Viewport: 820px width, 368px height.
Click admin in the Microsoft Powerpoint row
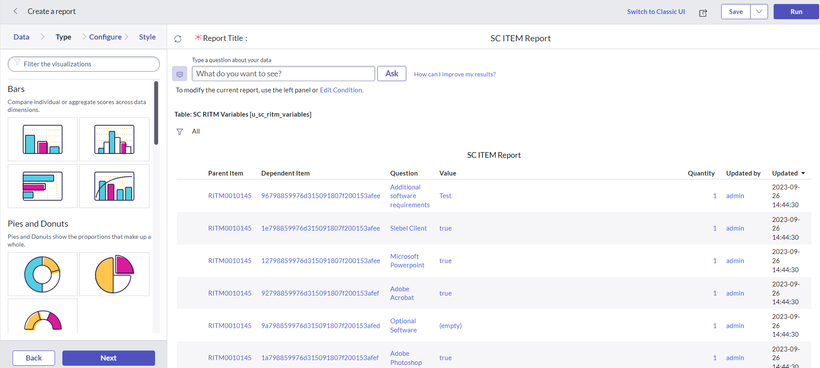[x=735, y=261]
